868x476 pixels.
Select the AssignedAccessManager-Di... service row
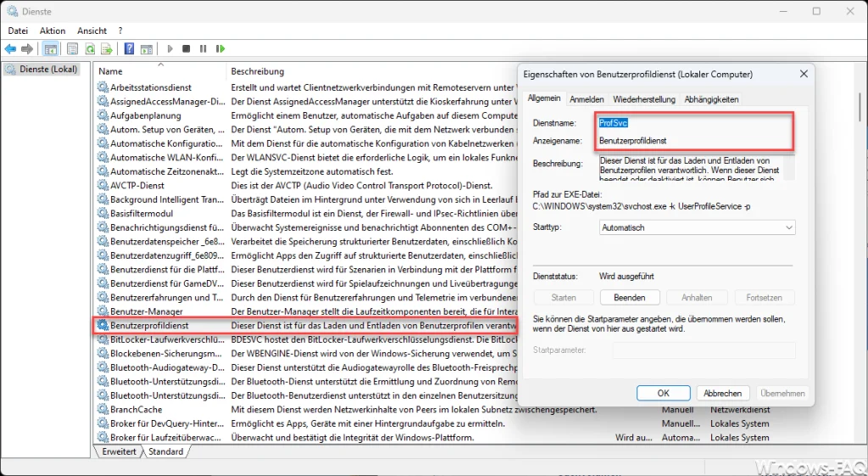[167, 102]
